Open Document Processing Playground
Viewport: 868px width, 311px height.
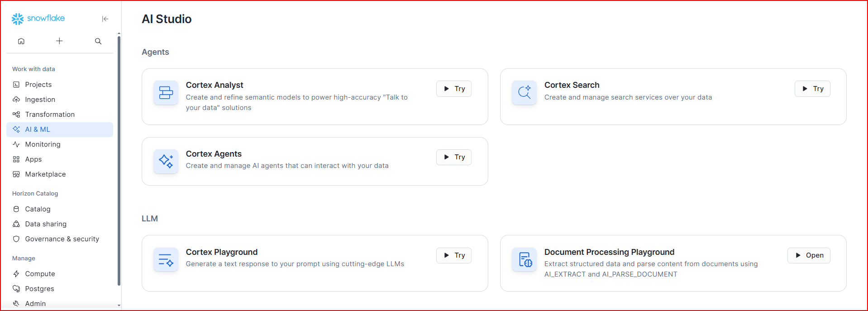(809, 255)
